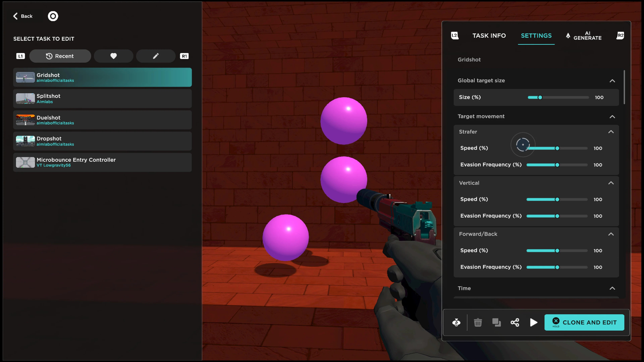Select the Dropshot task entry
The width and height of the screenshot is (644, 362).
102,141
